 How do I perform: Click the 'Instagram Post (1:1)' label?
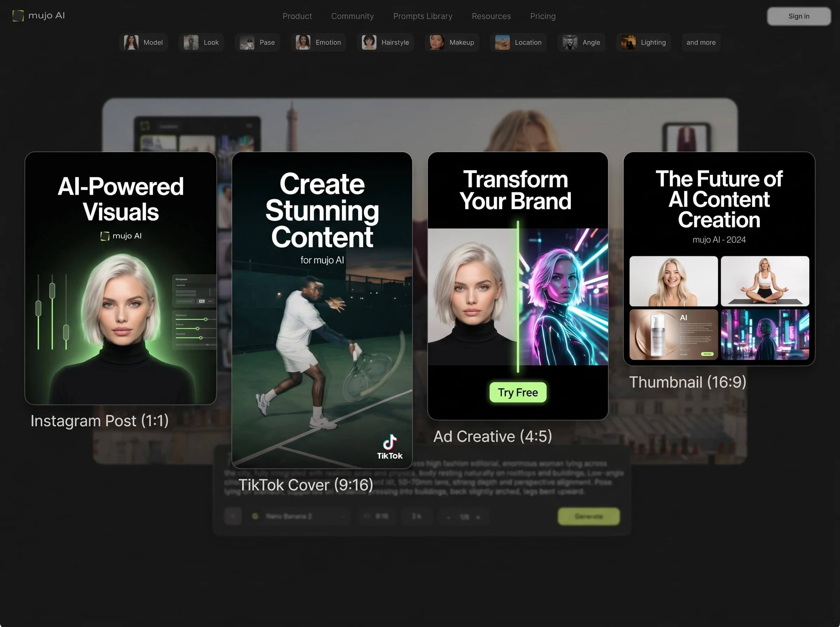coord(99,421)
